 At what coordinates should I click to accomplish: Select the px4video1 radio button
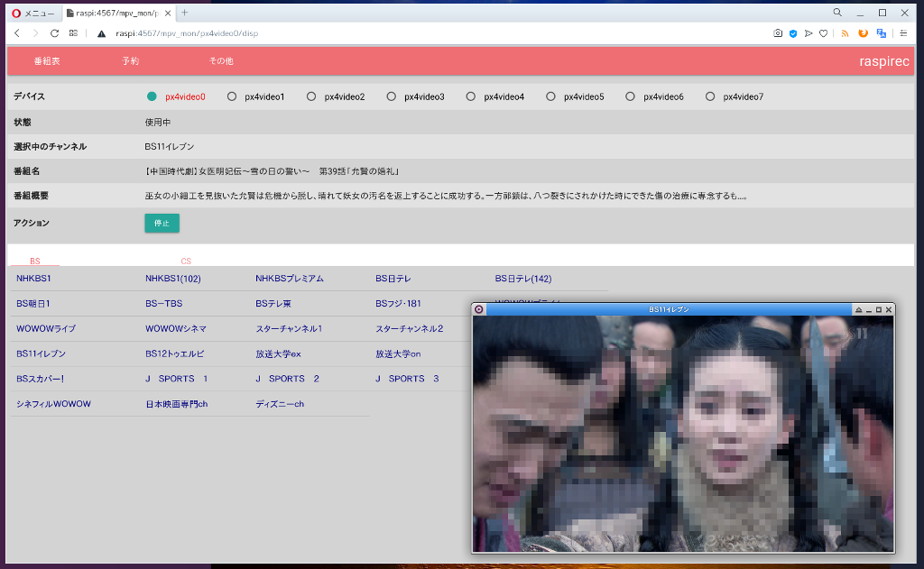232,96
